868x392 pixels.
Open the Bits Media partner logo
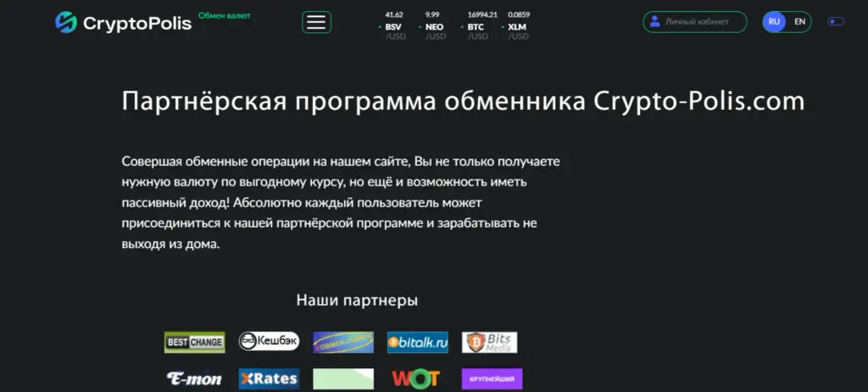[489, 342]
